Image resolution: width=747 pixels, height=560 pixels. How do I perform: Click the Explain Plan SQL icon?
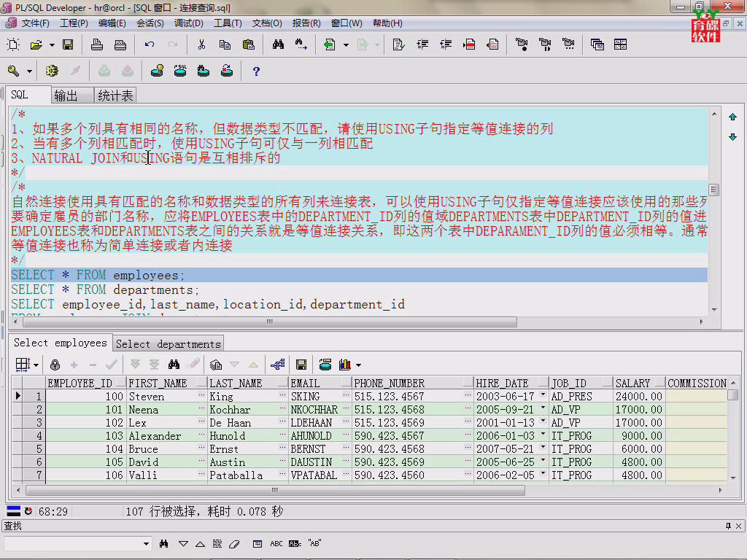tap(180, 71)
